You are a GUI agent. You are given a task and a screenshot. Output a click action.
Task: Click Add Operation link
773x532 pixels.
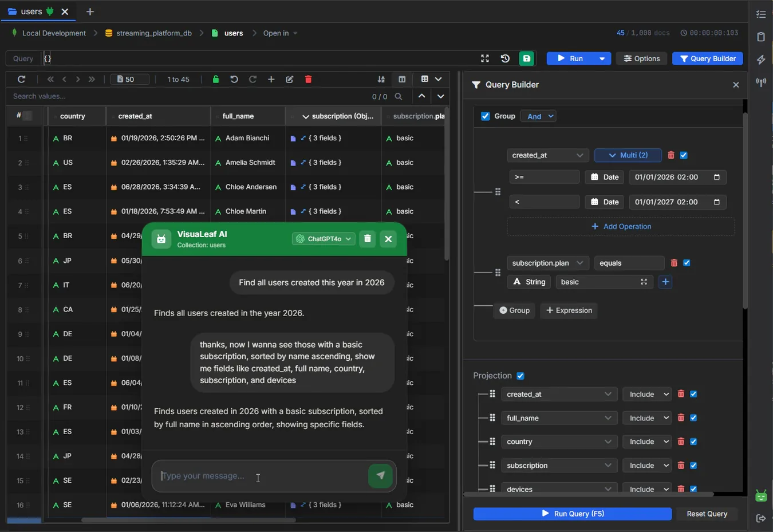click(621, 226)
